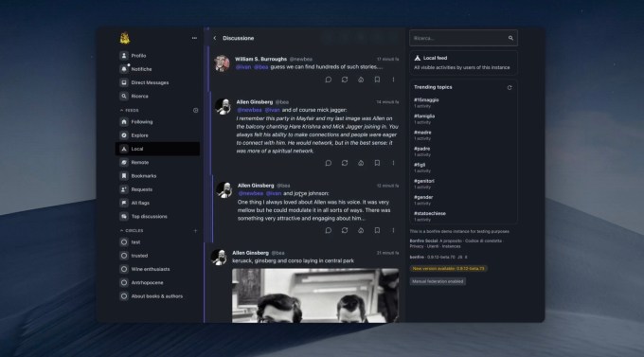Refresh the Trending topics list
This screenshot has height=357, width=644.
510,87
